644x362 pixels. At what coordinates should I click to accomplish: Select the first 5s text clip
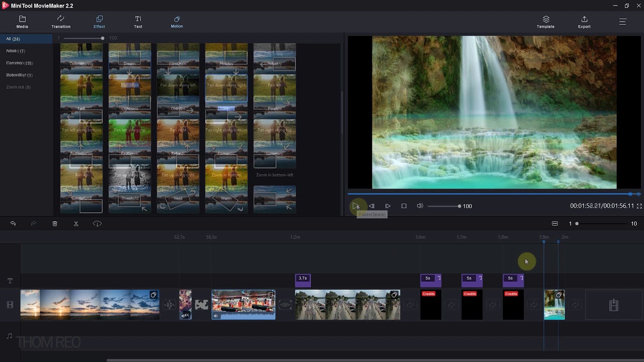click(431, 281)
